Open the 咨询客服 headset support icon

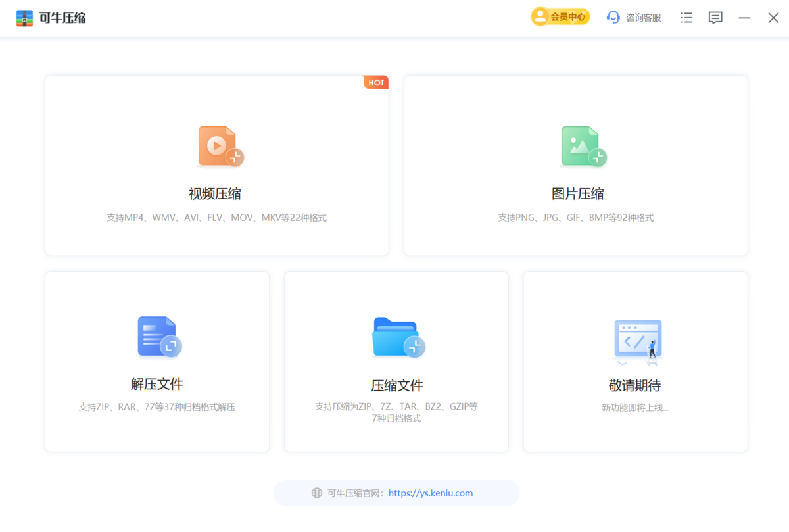pyautogui.click(x=613, y=17)
